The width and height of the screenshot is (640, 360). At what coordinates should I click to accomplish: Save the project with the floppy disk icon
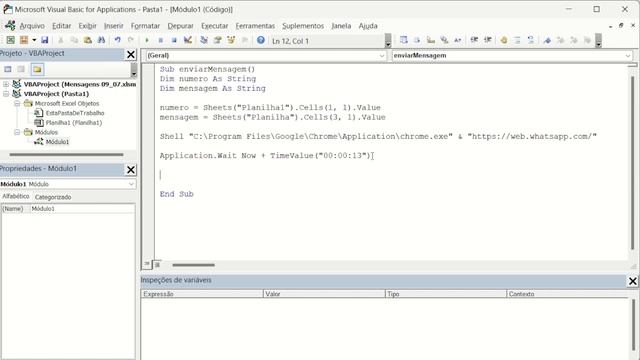click(44, 40)
